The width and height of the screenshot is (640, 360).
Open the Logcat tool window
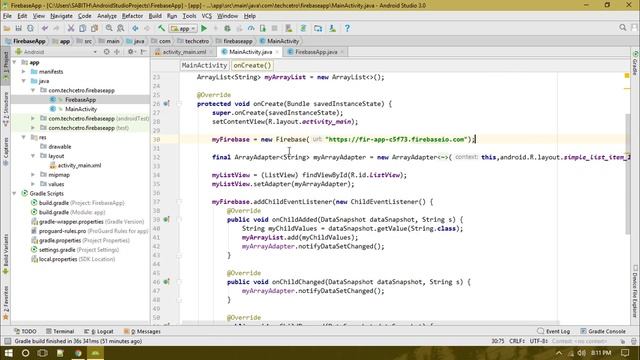[98, 331]
